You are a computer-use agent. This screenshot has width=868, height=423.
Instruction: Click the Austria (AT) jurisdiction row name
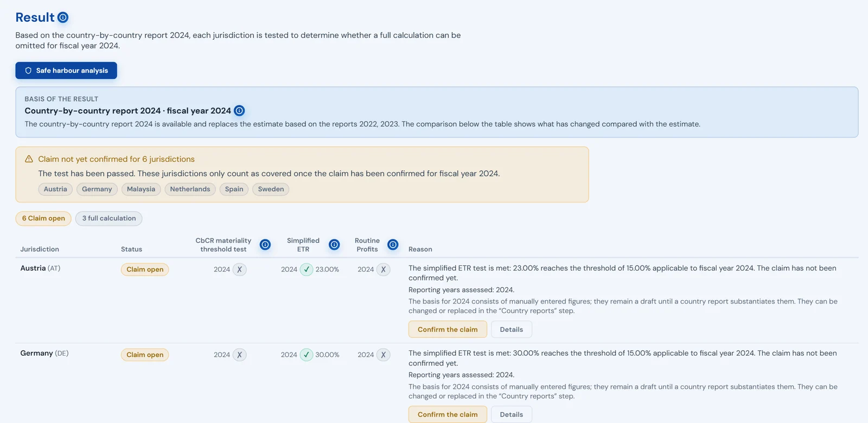(40, 268)
